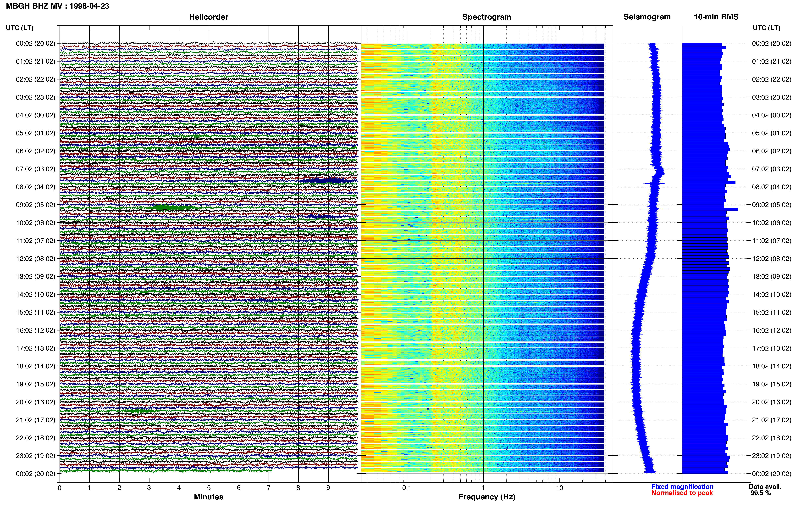Click left time label '17:02 (13:02)'
Screen dimensions: 812x508
36,348
